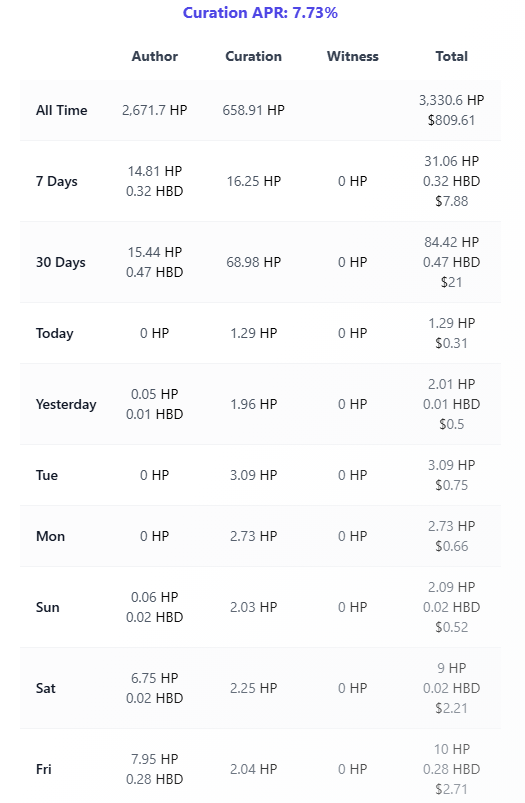The image size is (525, 803).
Task: Click the 68.98 HP 30-day curation value
Action: coord(254,262)
